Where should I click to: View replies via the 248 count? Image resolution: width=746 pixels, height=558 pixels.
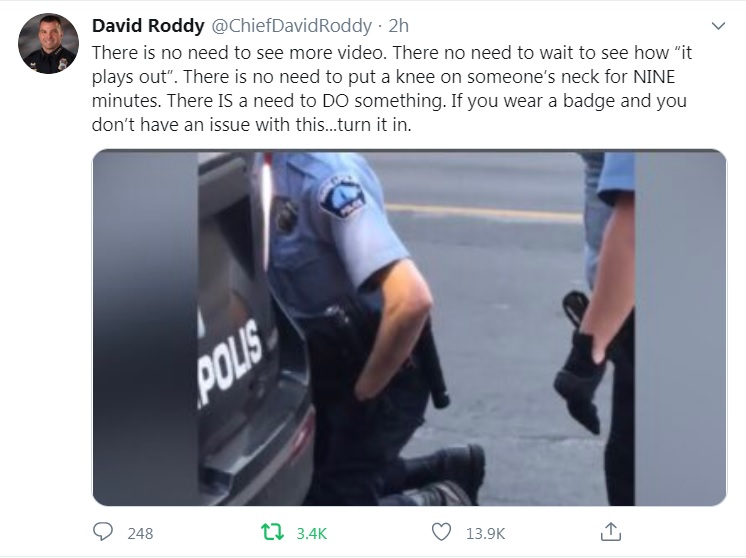pyautogui.click(x=140, y=533)
